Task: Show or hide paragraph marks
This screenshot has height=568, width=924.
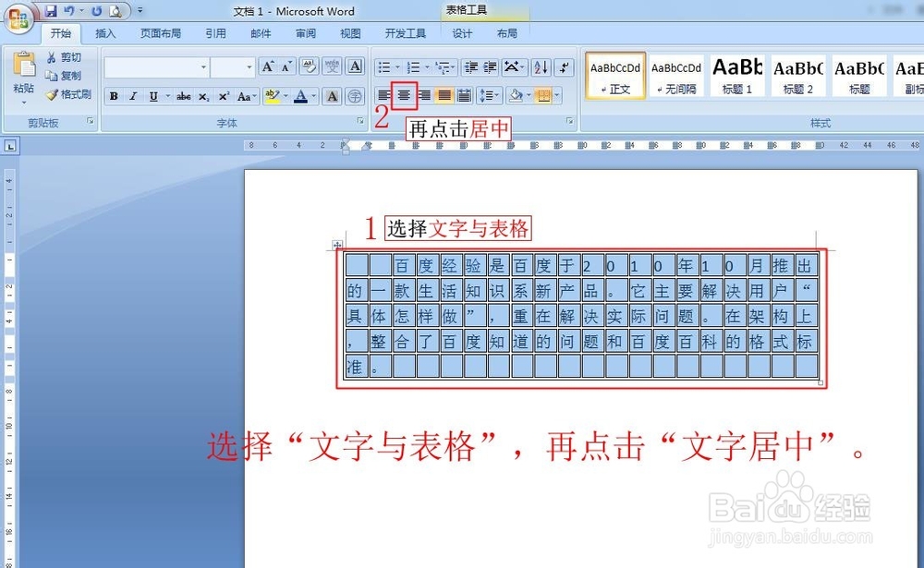Action: (564, 67)
